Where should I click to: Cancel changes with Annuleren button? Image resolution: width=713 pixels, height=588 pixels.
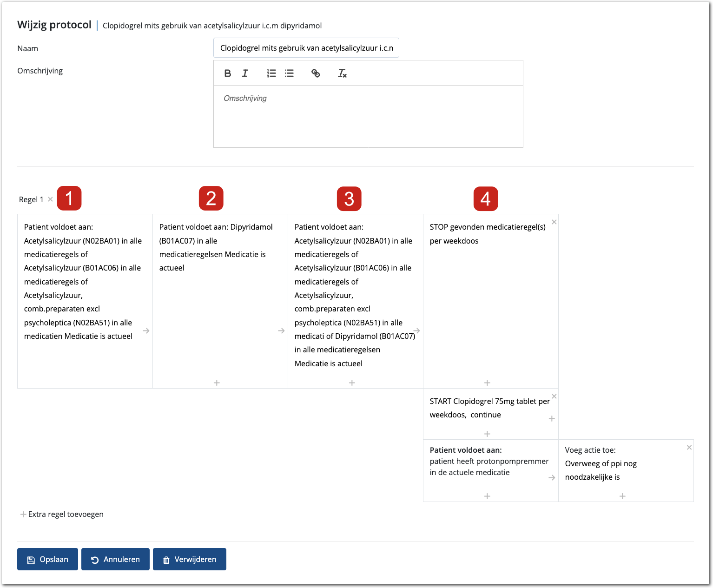pyautogui.click(x=115, y=559)
